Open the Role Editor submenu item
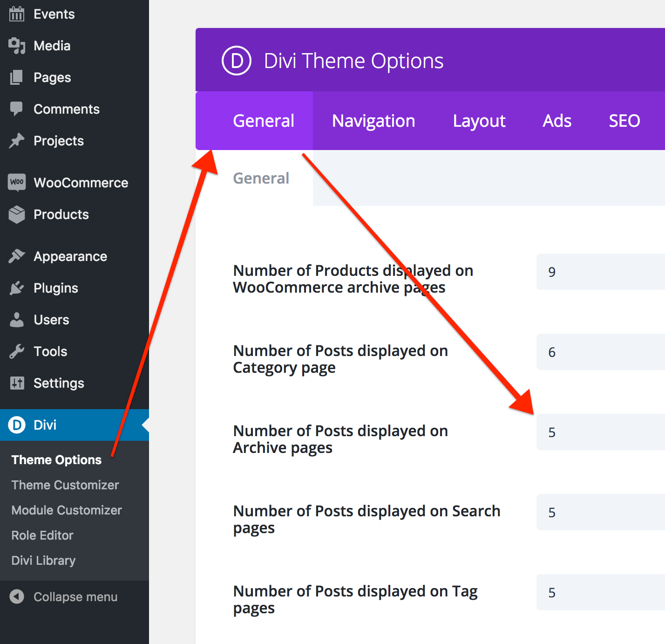Viewport: 665px width, 644px height. pyautogui.click(x=42, y=535)
